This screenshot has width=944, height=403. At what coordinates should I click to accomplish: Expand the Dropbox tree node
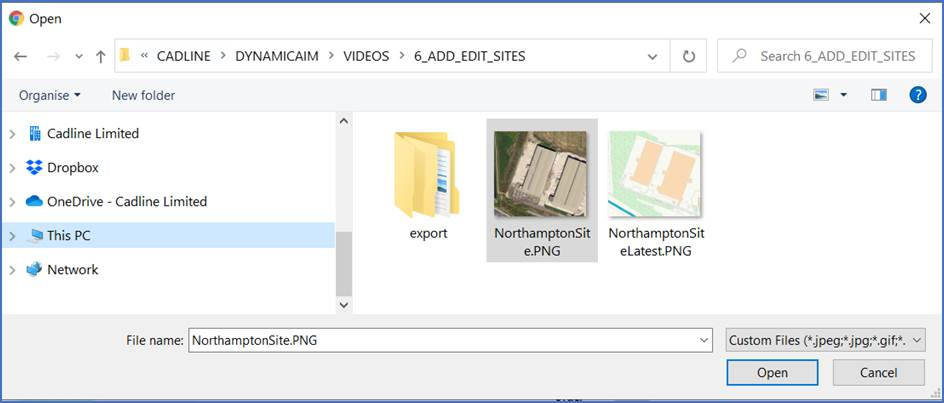(x=12, y=168)
